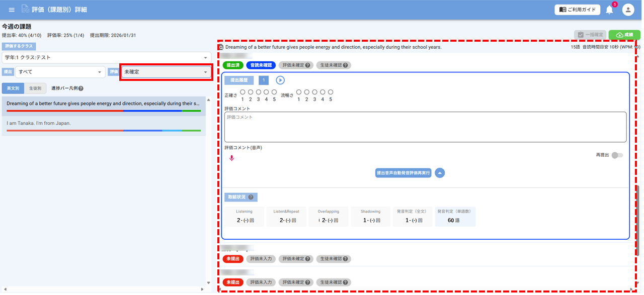This screenshot has width=644, height=295.
Task: Click help icon next to 進捗バー凡例
Action: pos(81,88)
